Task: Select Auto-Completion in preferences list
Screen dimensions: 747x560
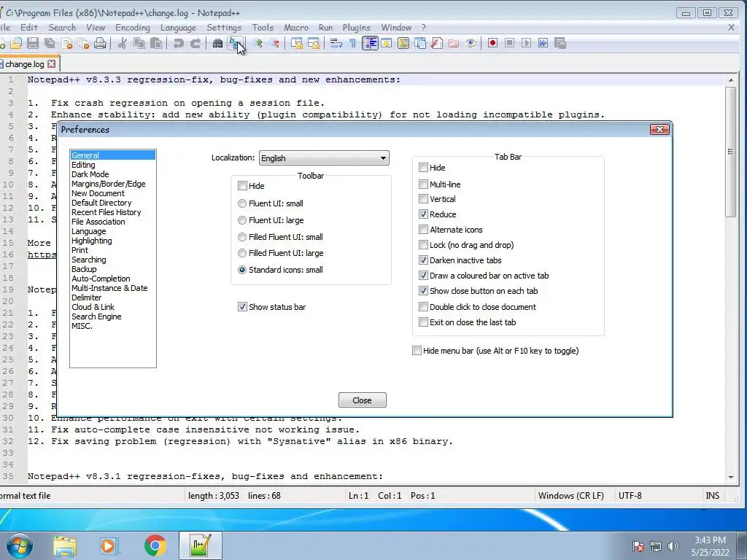Action: [101, 279]
